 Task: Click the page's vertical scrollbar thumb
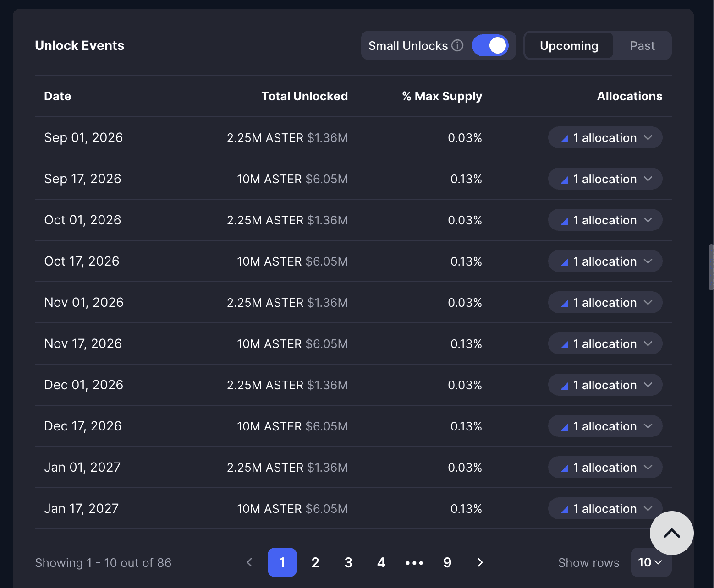(x=711, y=267)
